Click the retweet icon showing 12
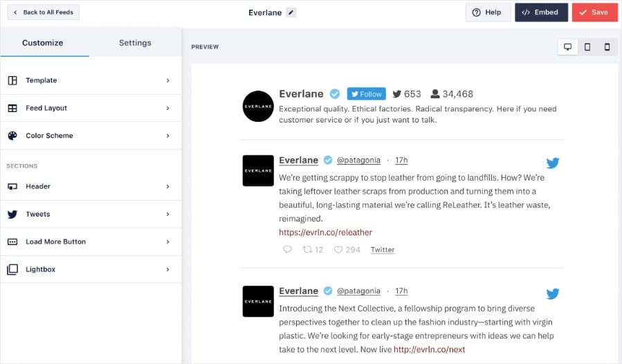 coord(308,250)
